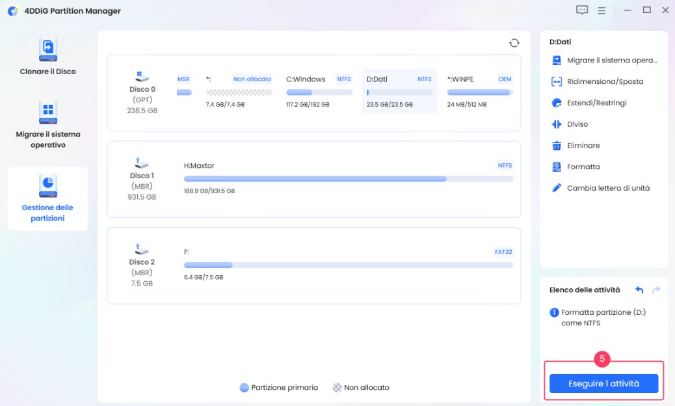The image size is (675, 406).
Task: Click the 188.9 GB/931.5 GB size text
Action: [x=209, y=191]
